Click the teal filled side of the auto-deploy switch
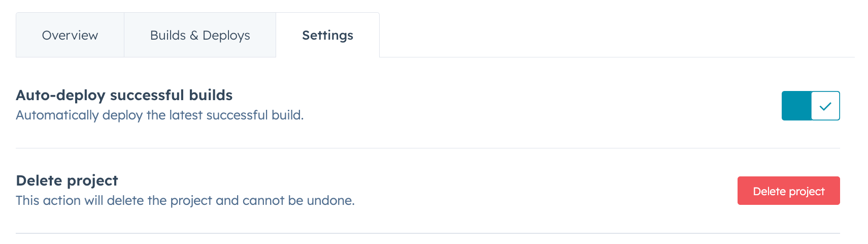 [x=796, y=106]
